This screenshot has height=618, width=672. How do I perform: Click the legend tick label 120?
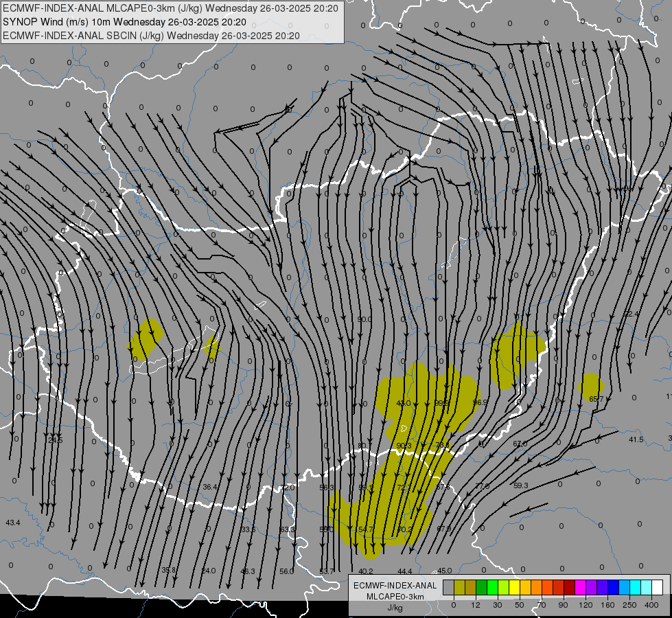[586, 605]
